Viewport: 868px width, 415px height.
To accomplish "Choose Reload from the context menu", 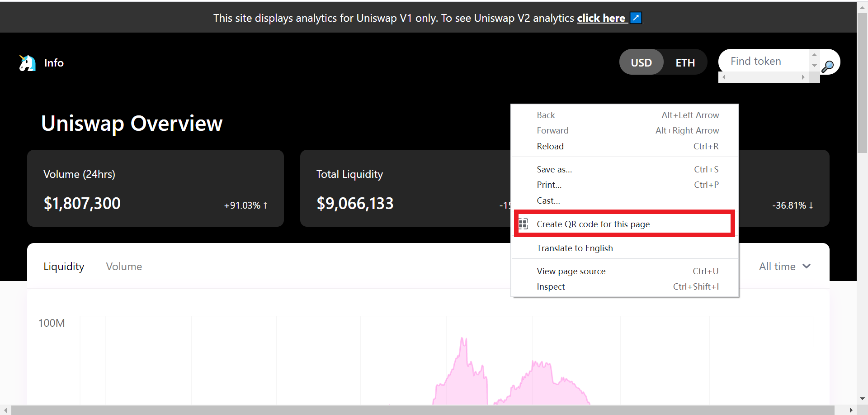I will point(550,146).
